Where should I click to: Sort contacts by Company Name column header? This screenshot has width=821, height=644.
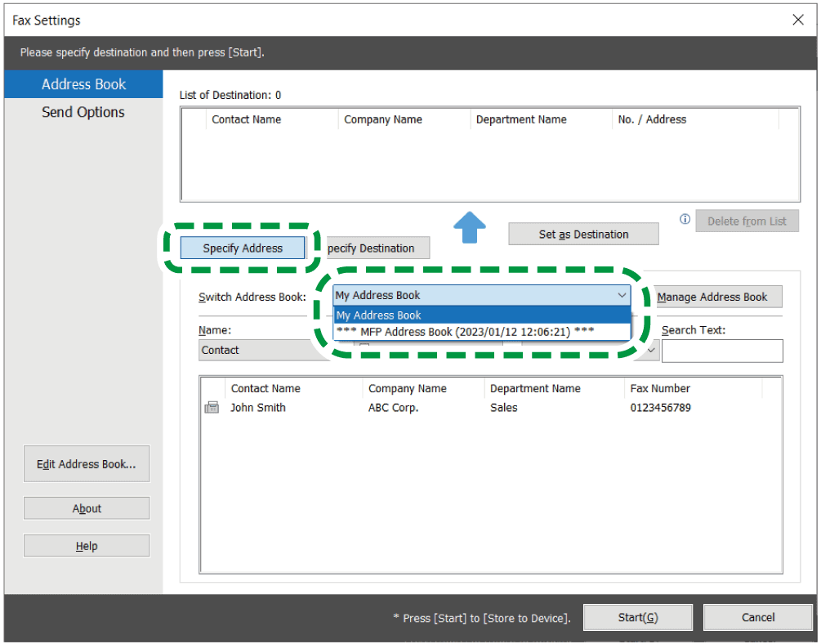pyautogui.click(x=408, y=388)
